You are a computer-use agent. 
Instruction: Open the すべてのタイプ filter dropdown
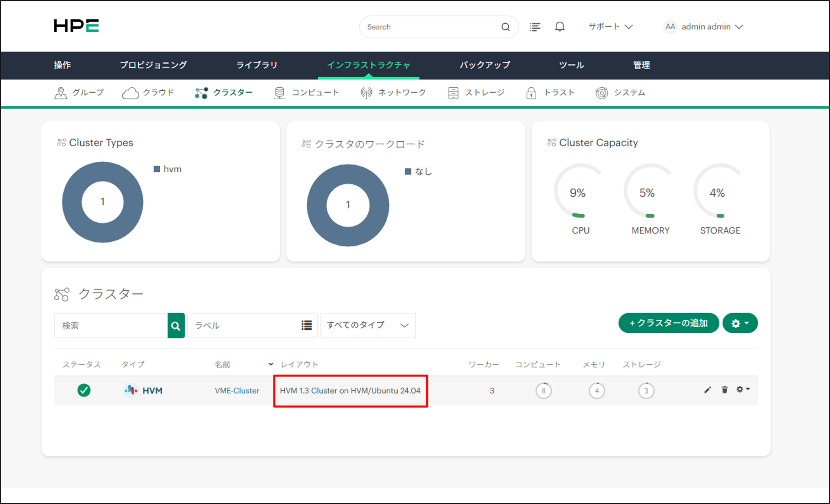368,326
